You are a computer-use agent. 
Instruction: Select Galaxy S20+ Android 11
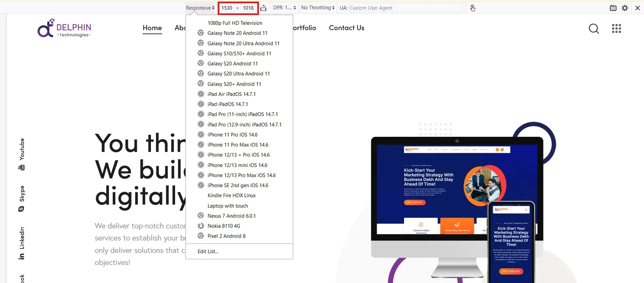coord(239,84)
